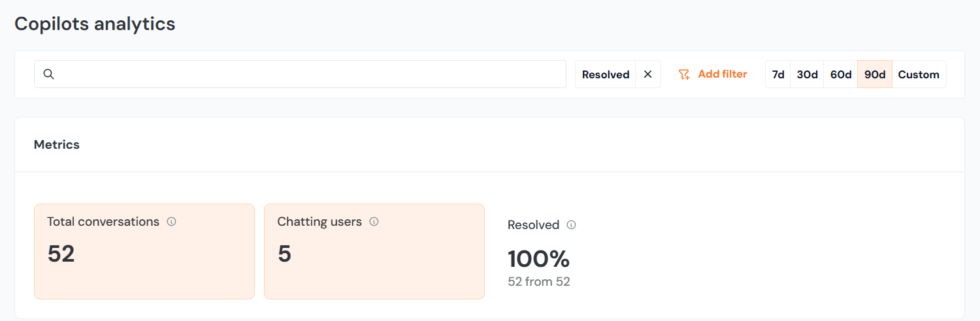Click the 100% Resolved metric value
Image resolution: width=980 pixels, height=321 pixels.
pyautogui.click(x=538, y=259)
